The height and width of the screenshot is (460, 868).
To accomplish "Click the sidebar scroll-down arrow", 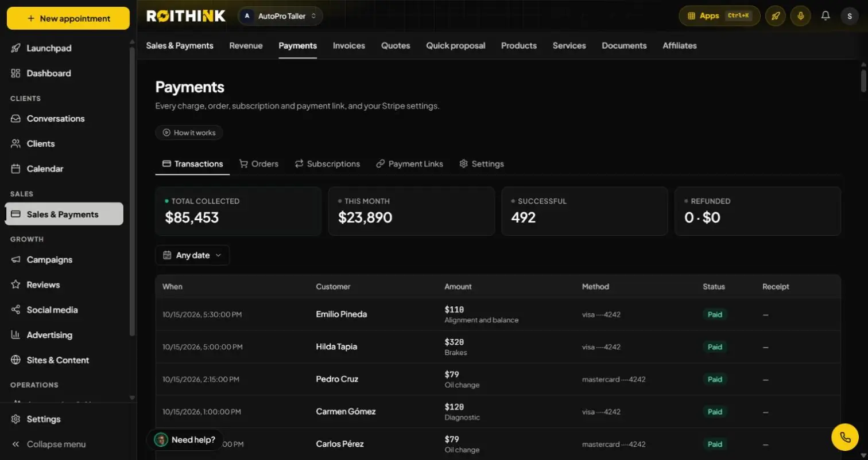I will pos(132,397).
